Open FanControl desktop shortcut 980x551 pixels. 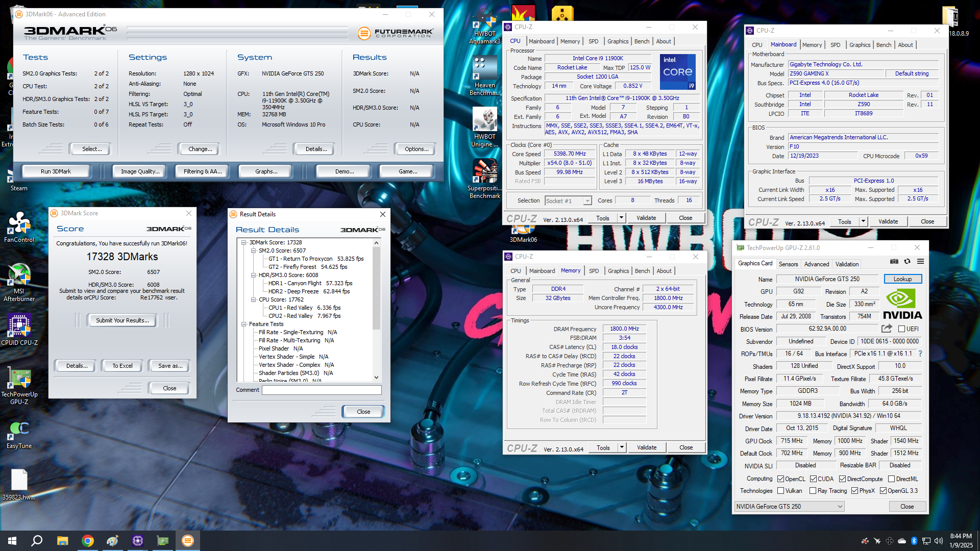(x=19, y=227)
